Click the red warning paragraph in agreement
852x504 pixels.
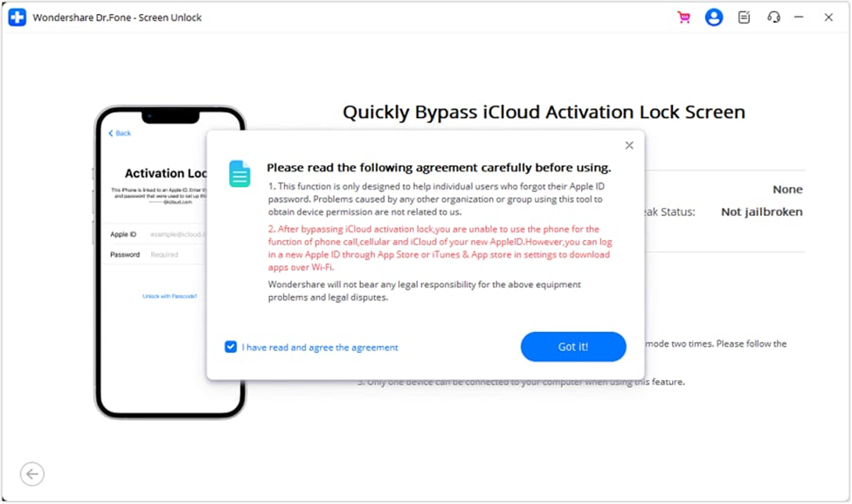(440, 248)
